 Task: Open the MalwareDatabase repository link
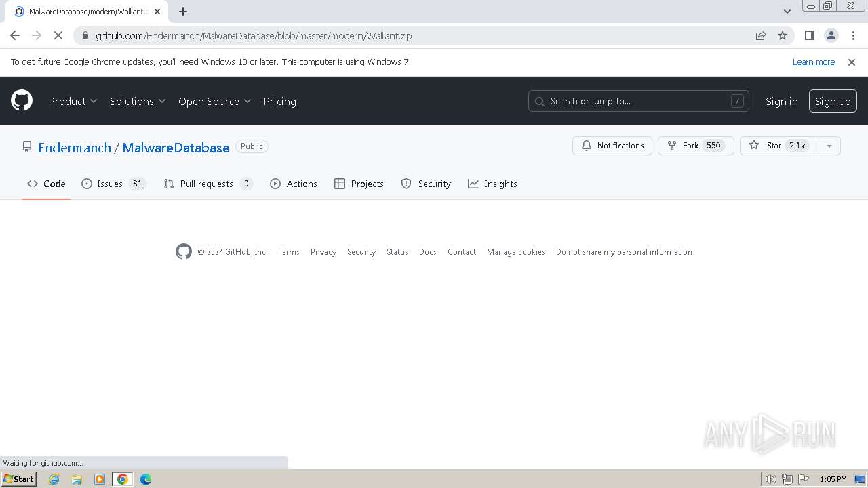[176, 148]
